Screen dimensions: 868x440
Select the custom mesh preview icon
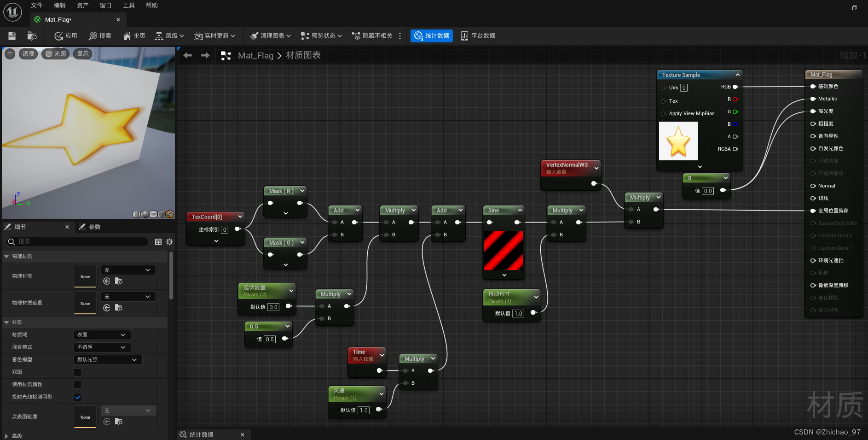170,214
